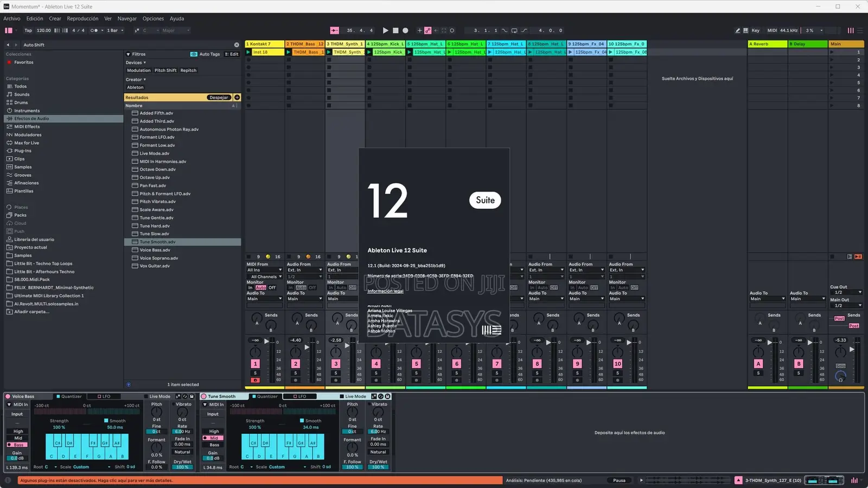Open Scale Custom dropdown in Voice Bass
Image resolution: width=868 pixels, height=488 pixels.
pos(92,467)
